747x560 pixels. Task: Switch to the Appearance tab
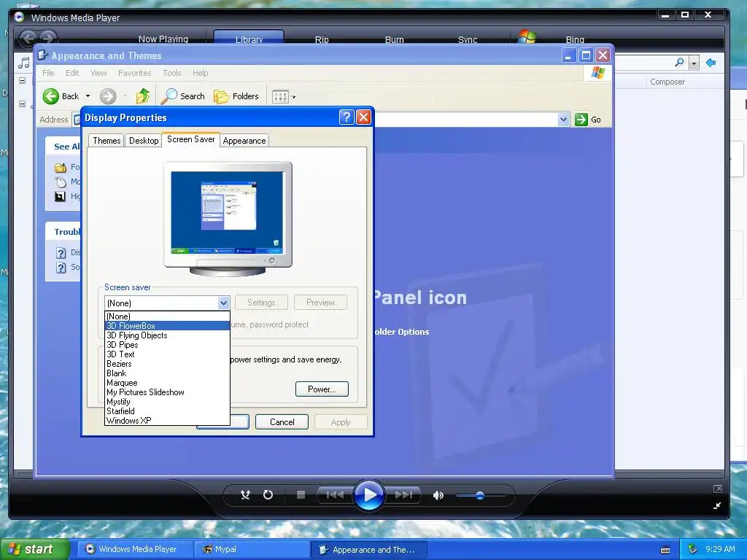244,141
